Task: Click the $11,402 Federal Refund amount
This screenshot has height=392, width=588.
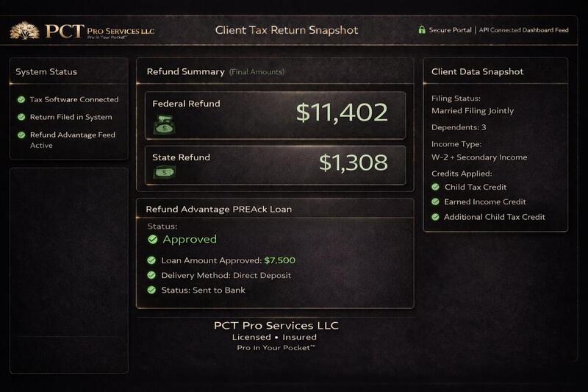Action: tap(342, 113)
